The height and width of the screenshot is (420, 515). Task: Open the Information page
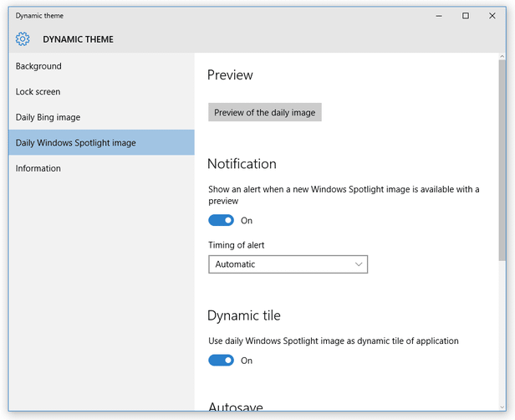(101, 168)
